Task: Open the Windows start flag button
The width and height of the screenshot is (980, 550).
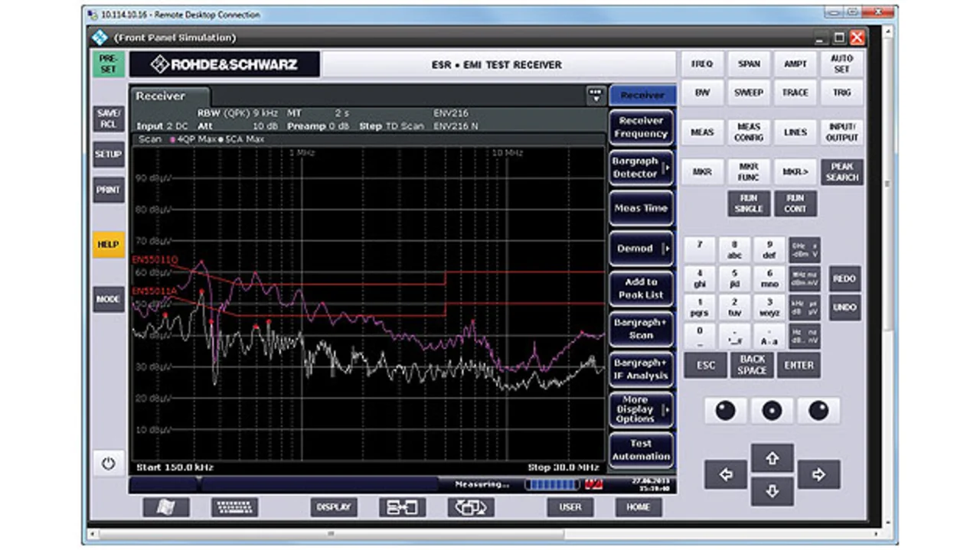Action: pos(165,507)
